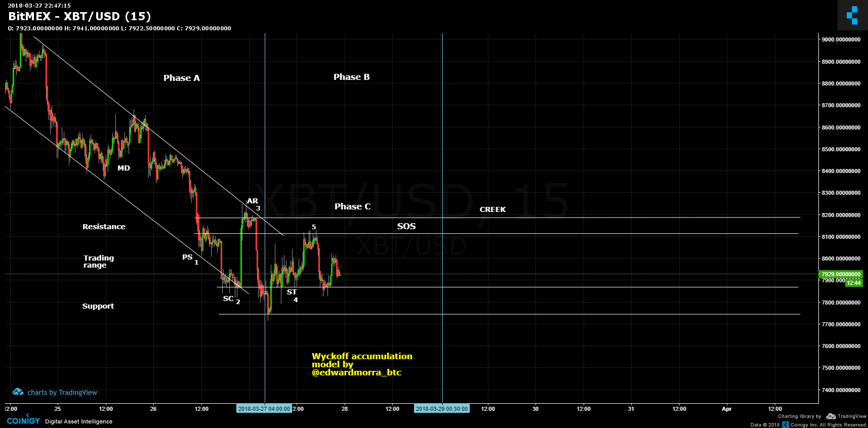Select the 'SOS' annotation label
The width and height of the screenshot is (868, 428).
click(x=406, y=226)
